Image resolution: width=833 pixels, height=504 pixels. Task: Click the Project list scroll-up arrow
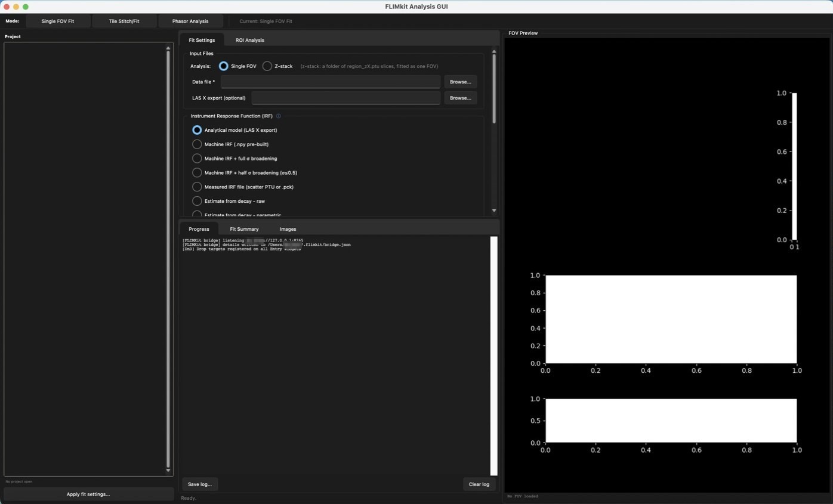click(x=168, y=48)
